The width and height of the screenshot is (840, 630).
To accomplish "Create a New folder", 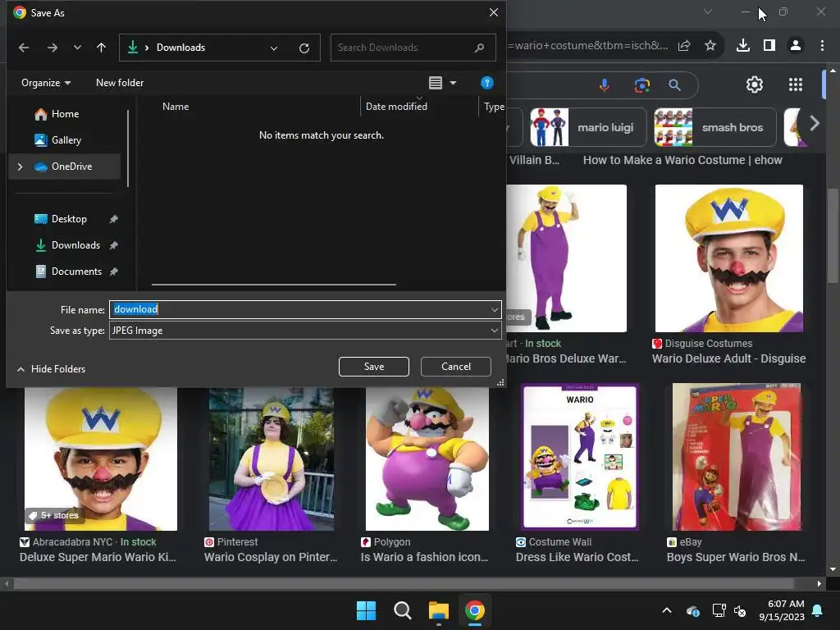I will pos(120,83).
